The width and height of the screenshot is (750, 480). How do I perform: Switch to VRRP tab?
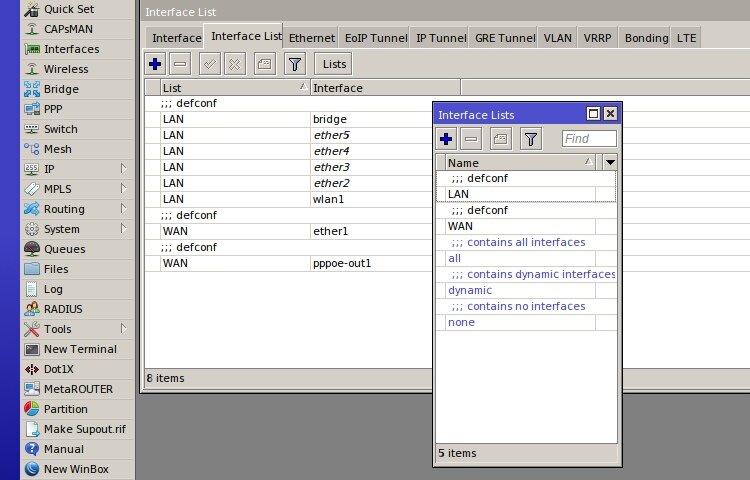(x=597, y=38)
